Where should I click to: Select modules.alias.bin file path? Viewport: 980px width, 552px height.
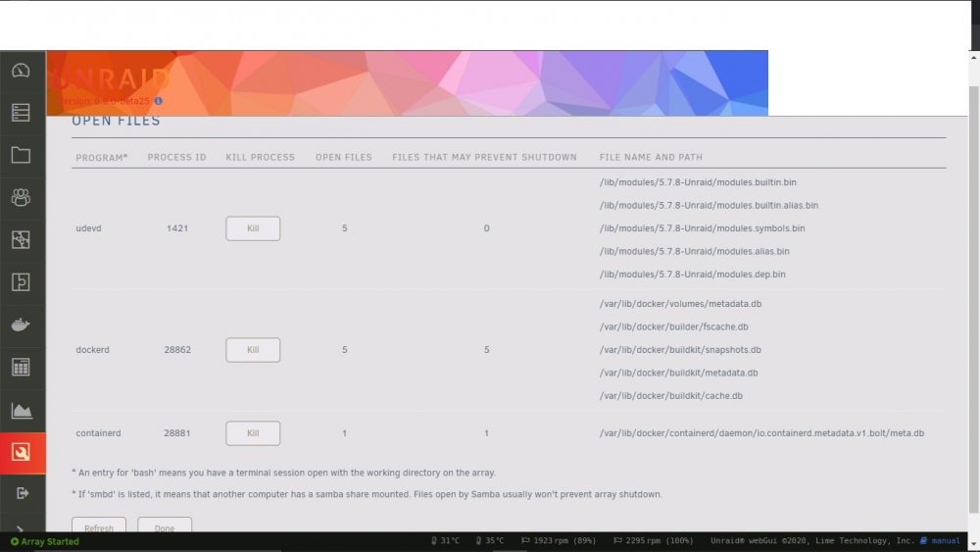pos(695,251)
